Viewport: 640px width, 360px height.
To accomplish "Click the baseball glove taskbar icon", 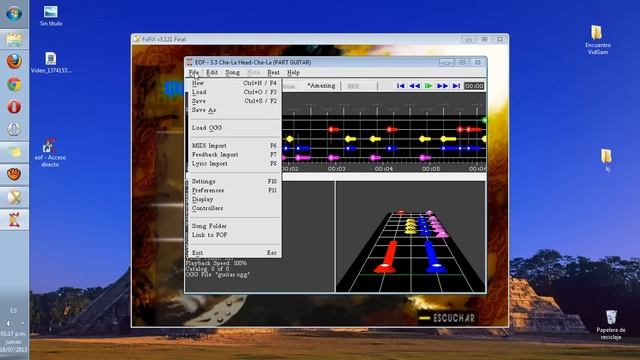I will (x=14, y=174).
